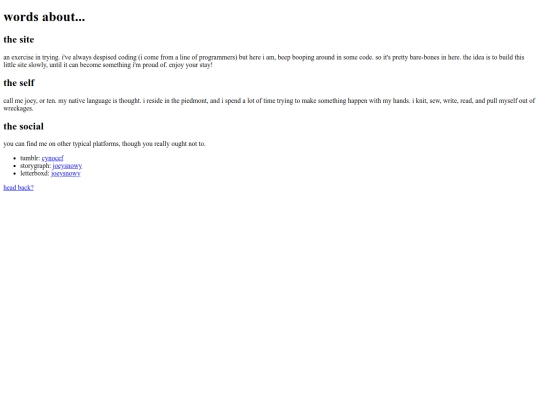540x405 pixels.
Task: Open the storygraph joeysnowy link
Action: point(67,166)
